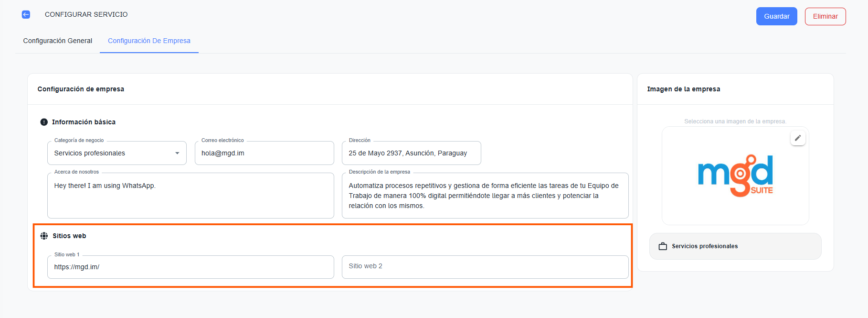Click the blue back arrow icon
The width and height of the screenshot is (868, 318).
pyautogui.click(x=26, y=14)
